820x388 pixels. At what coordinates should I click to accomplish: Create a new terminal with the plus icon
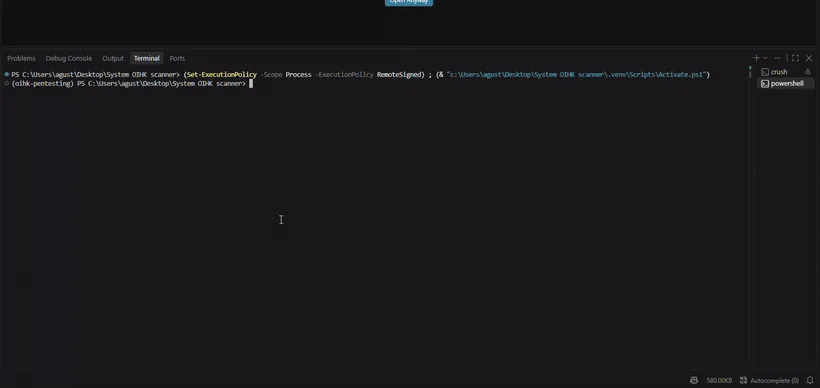pos(756,58)
